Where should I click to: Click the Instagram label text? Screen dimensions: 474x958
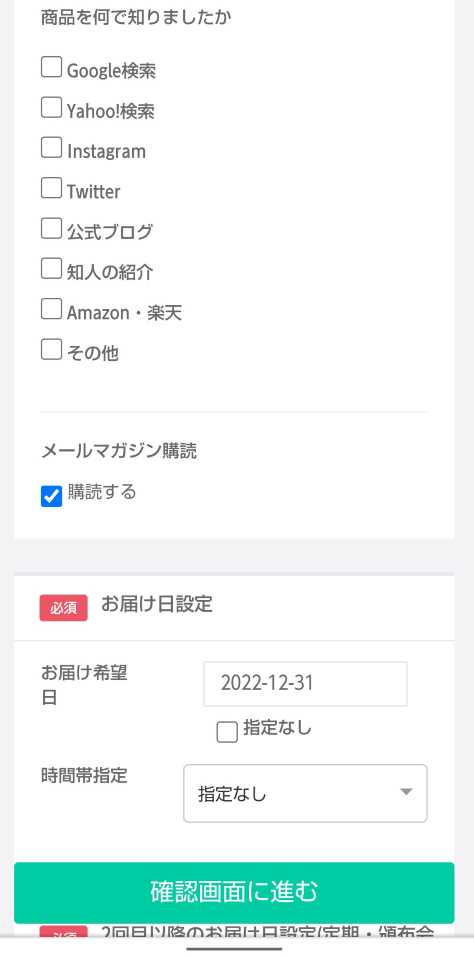click(106, 151)
